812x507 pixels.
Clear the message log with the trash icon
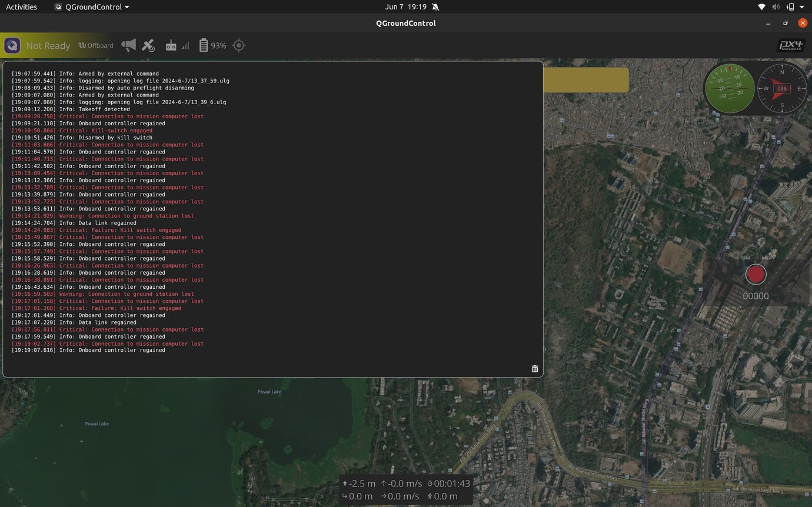tap(534, 369)
